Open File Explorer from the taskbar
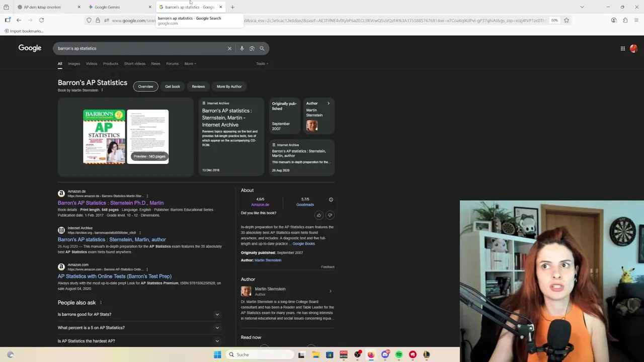 pyautogui.click(x=315, y=354)
